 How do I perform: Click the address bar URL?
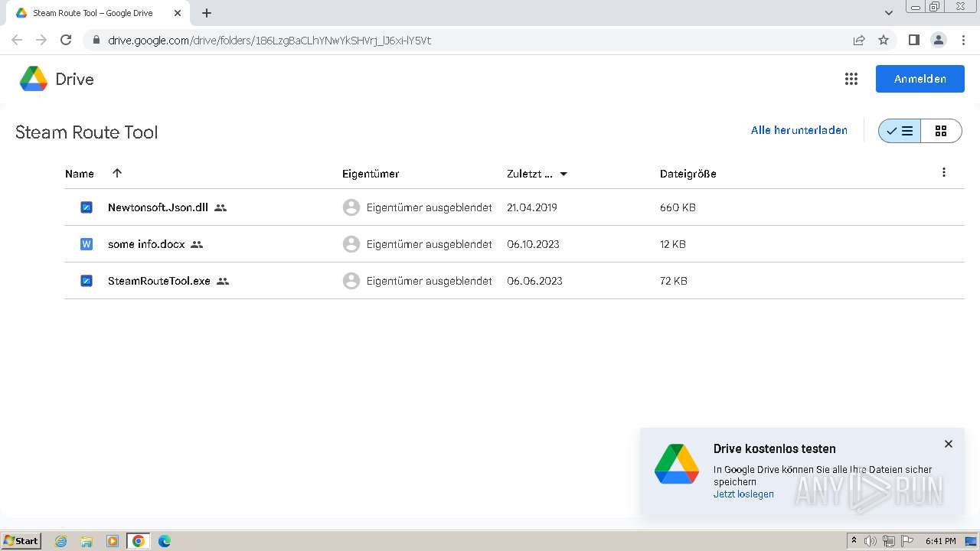(x=269, y=41)
